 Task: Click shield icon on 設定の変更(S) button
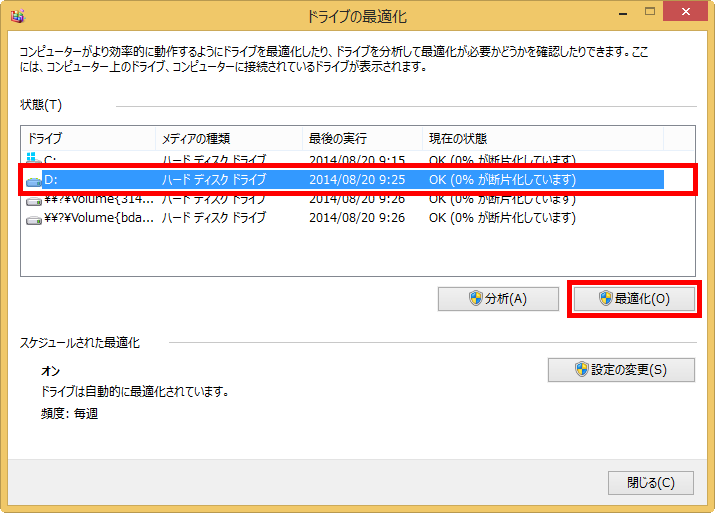tap(581, 369)
